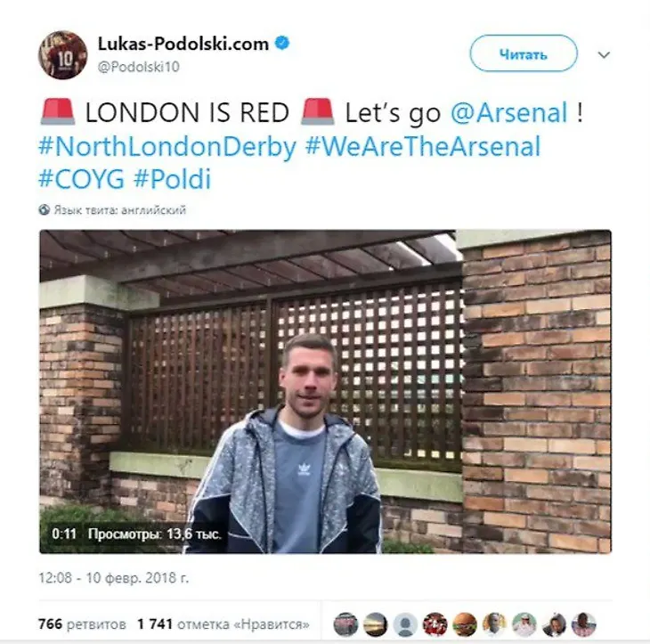650x644 pixels.
Task: Open hashtag #WeAreTheArsenal
Action: (423, 146)
